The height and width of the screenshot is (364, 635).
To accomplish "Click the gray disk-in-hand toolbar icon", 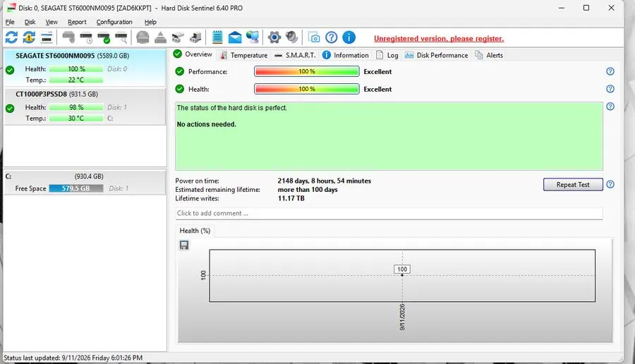I will point(68,37).
